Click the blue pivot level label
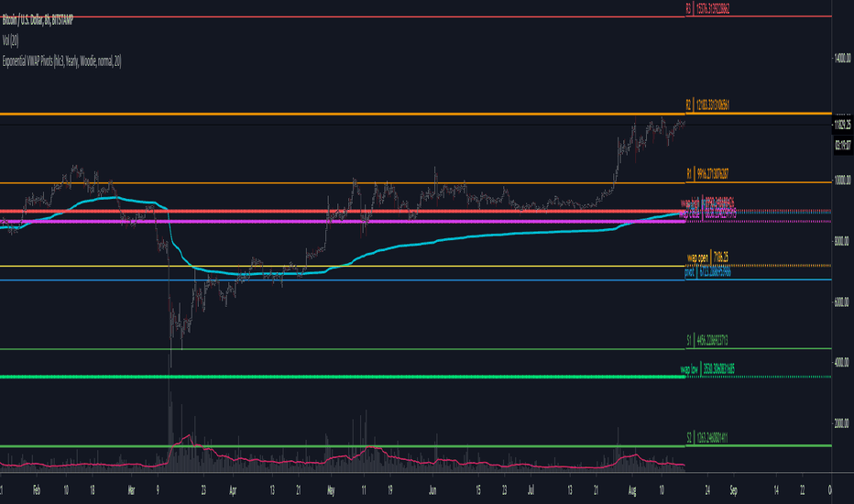The image size is (854, 504). [707, 271]
